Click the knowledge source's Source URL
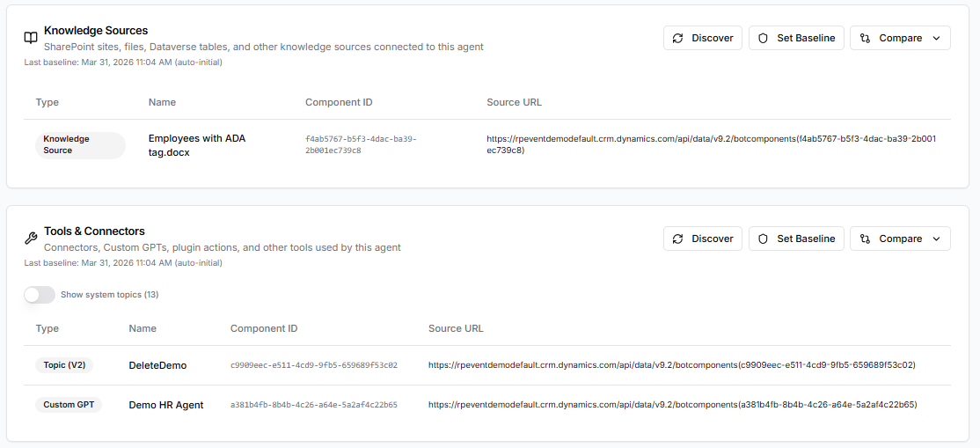 tap(711, 144)
